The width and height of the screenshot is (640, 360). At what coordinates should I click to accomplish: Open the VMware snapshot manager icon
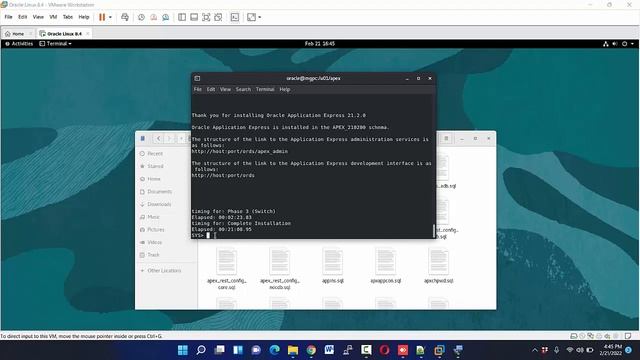(165, 17)
